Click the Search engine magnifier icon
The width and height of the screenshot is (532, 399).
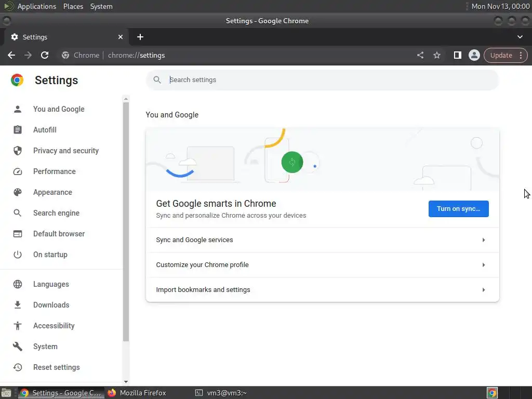[x=18, y=213]
